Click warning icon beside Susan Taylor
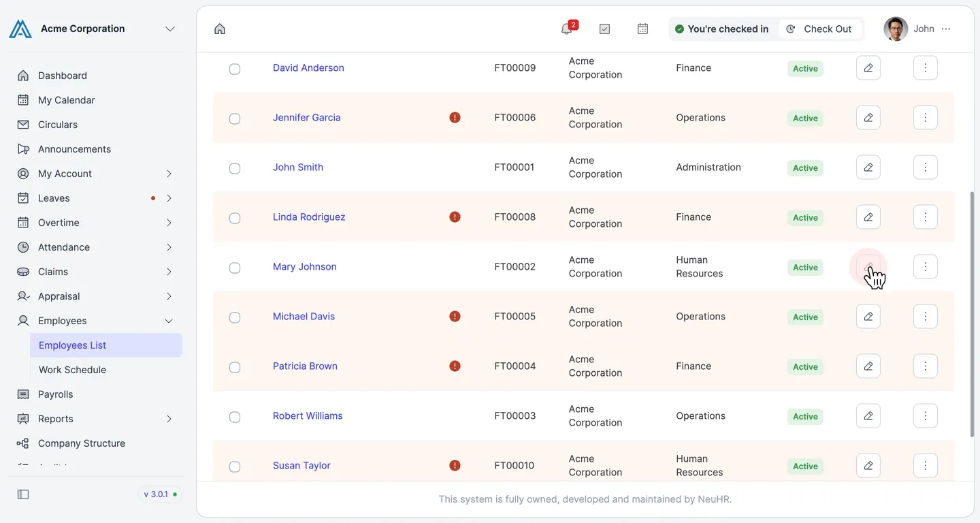 click(455, 466)
